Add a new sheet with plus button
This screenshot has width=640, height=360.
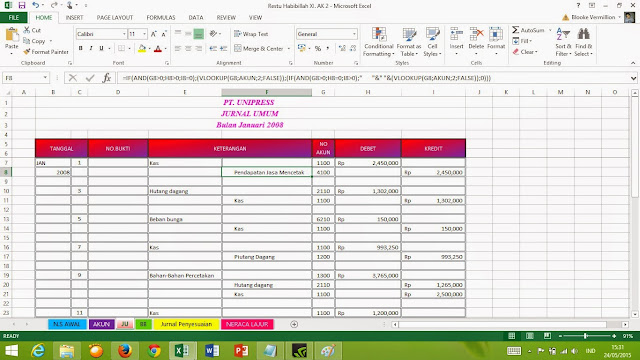[294, 324]
